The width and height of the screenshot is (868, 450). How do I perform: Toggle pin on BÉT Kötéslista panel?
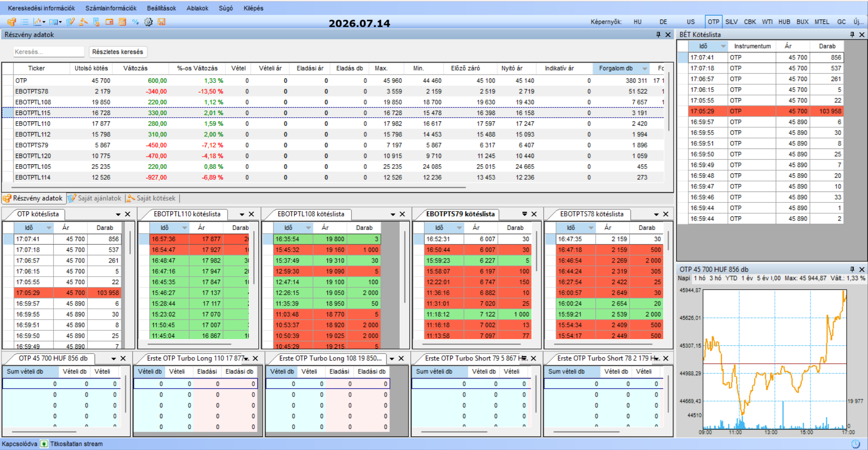[852, 34]
